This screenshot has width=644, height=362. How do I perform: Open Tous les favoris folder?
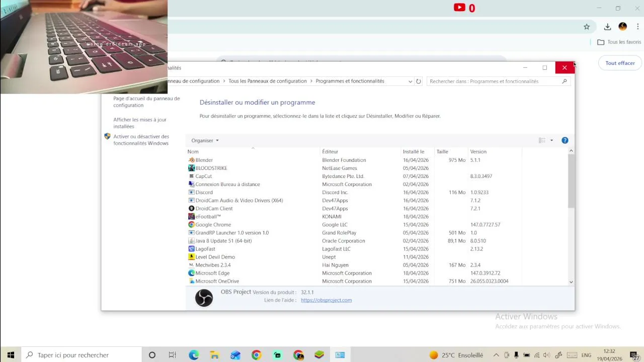(x=619, y=42)
